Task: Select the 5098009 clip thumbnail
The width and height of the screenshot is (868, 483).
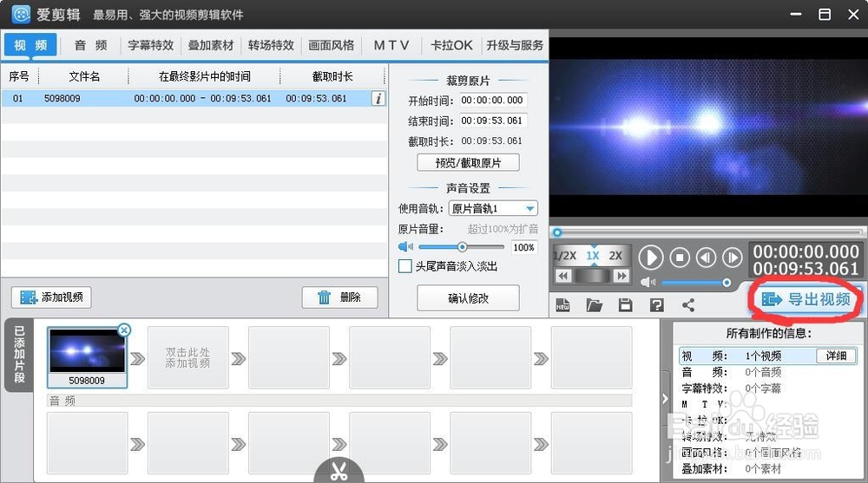Action: click(87, 357)
